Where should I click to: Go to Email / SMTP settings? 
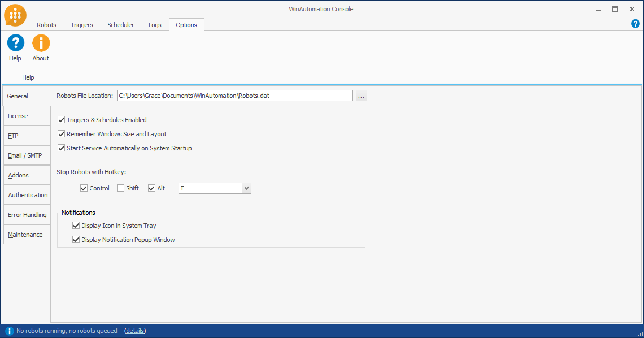click(27, 155)
